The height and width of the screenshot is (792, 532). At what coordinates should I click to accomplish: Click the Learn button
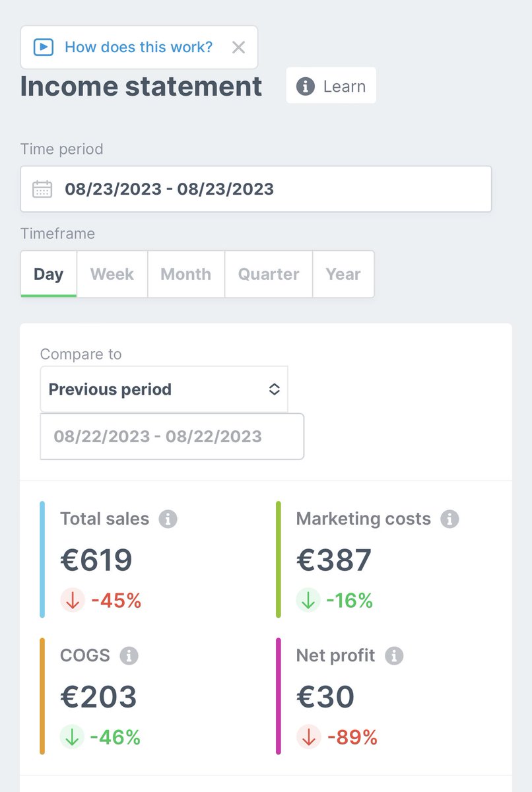tap(331, 86)
